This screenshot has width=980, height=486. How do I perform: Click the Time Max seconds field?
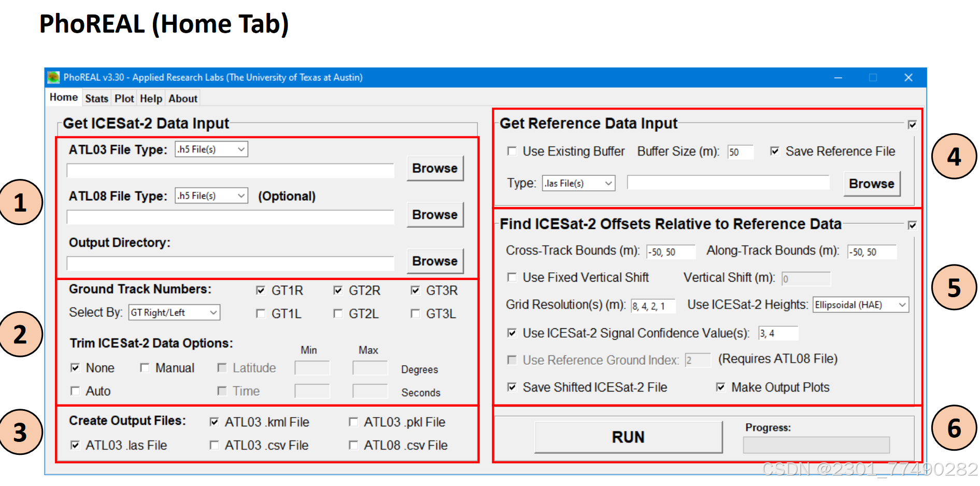pyautogui.click(x=370, y=391)
